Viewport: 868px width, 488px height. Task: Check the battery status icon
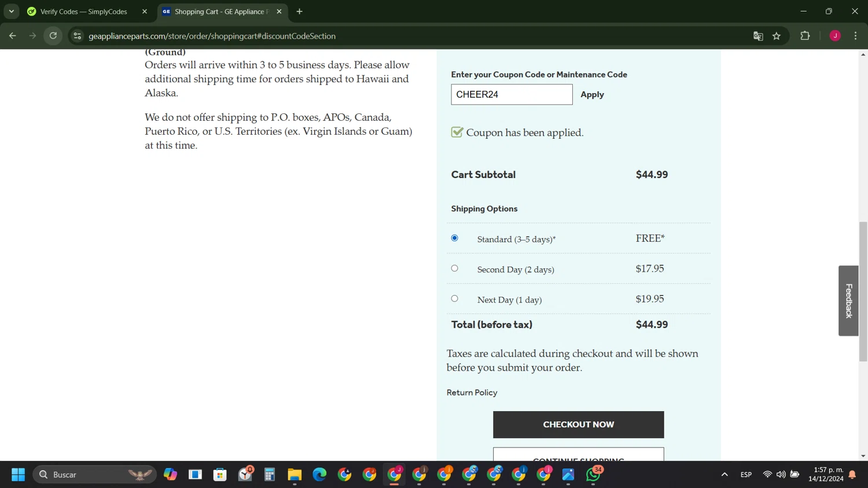coord(795,475)
